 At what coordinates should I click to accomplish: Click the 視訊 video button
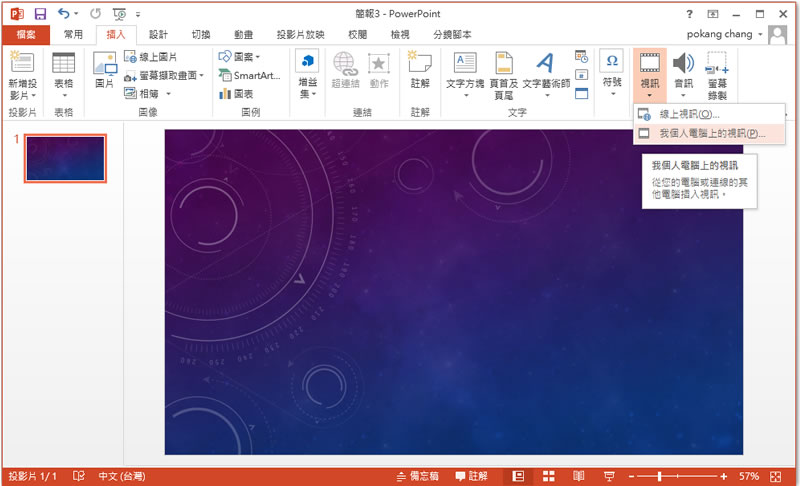click(x=649, y=75)
